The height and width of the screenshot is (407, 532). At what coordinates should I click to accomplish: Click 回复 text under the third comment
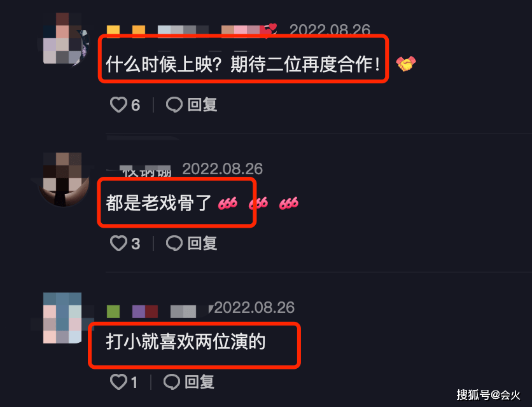200,382
